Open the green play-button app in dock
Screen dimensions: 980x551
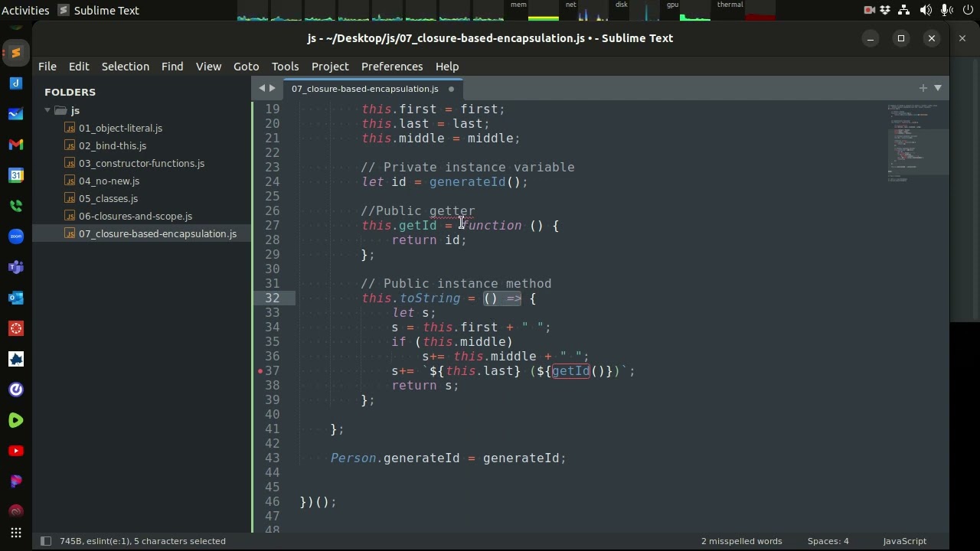coord(16,420)
